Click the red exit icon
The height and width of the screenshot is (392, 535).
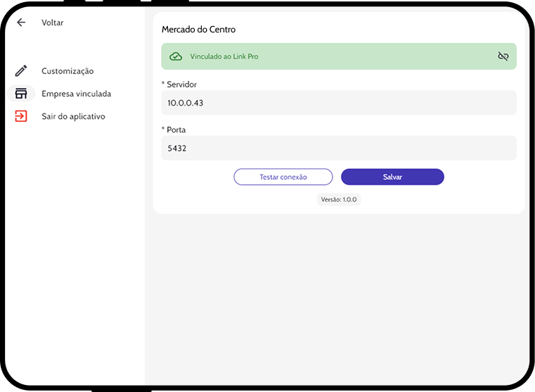pyautogui.click(x=21, y=116)
